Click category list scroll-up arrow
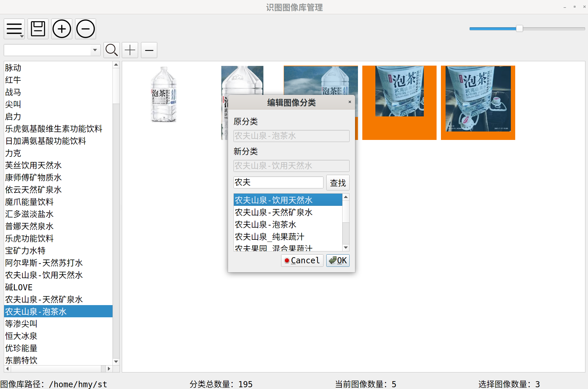588x389 pixels. (116, 65)
